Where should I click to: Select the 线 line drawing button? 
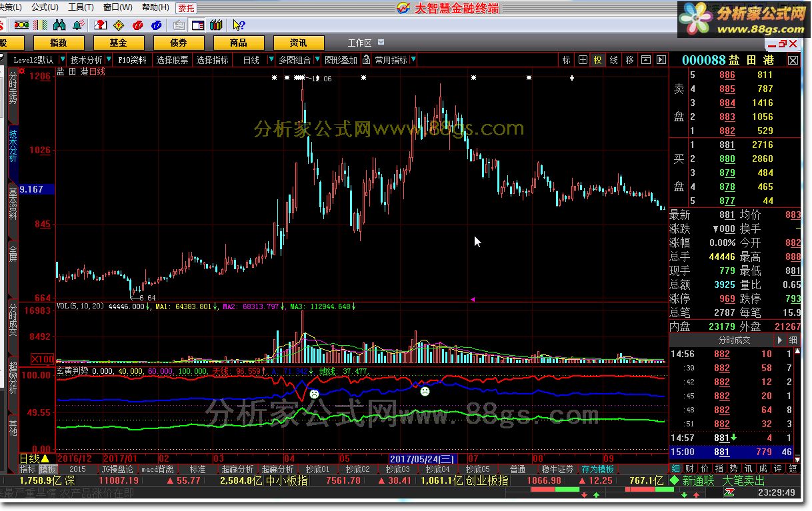[613, 60]
